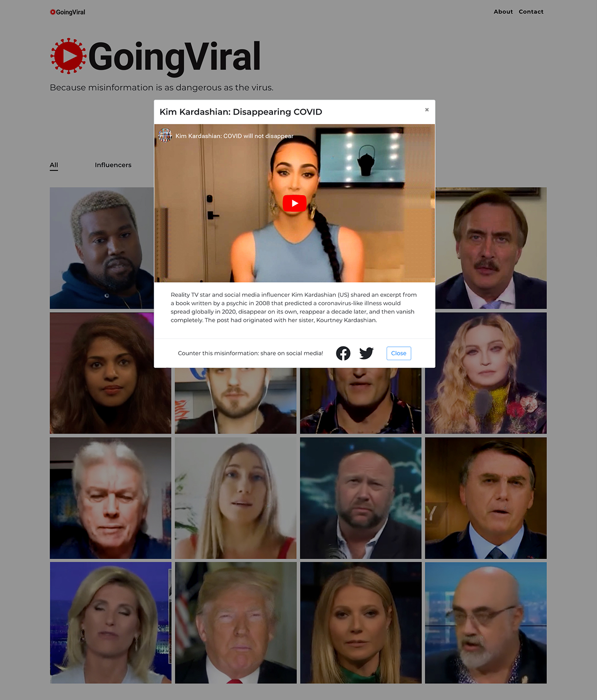This screenshot has height=700, width=597.
Task: Open thumbnail of long-haired blonde woman in red top
Action: 236,498
